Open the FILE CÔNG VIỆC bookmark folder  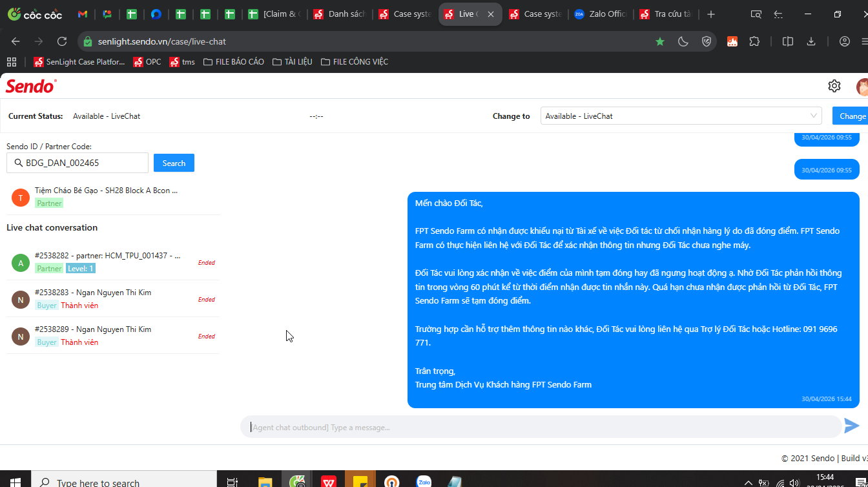(x=354, y=62)
